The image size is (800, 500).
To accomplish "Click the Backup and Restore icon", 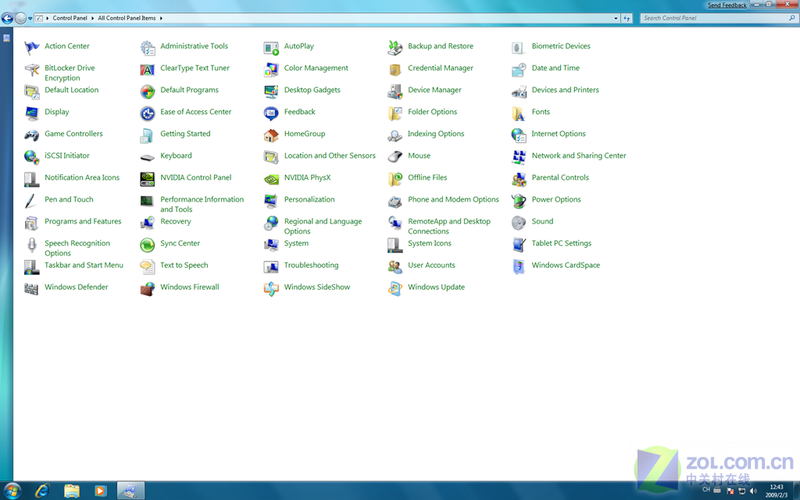I will 395,48.
